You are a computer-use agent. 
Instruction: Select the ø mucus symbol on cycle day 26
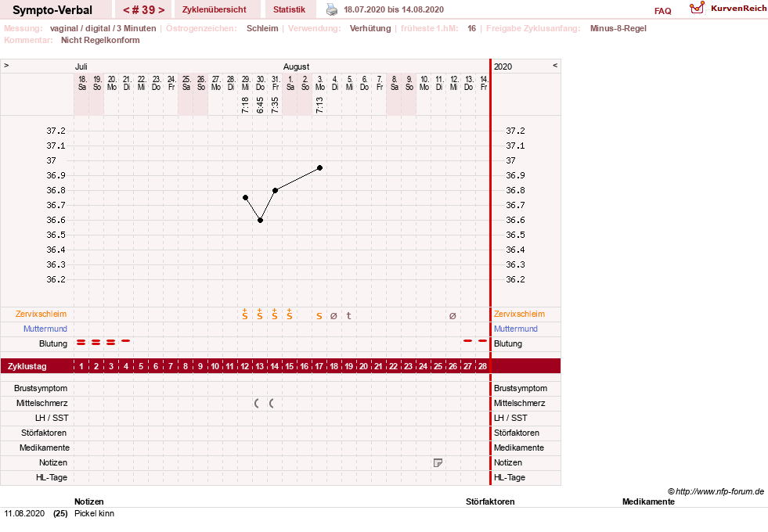pos(453,316)
